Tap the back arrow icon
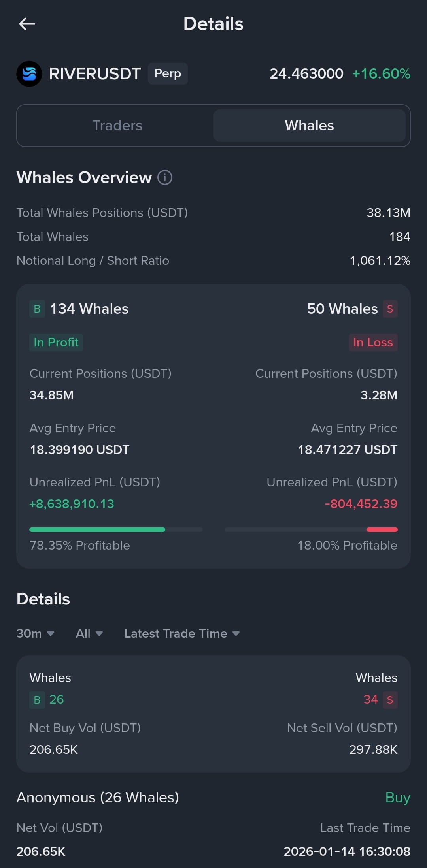Image resolution: width=427 pixels, height=868 pixels. pos(27,24)
